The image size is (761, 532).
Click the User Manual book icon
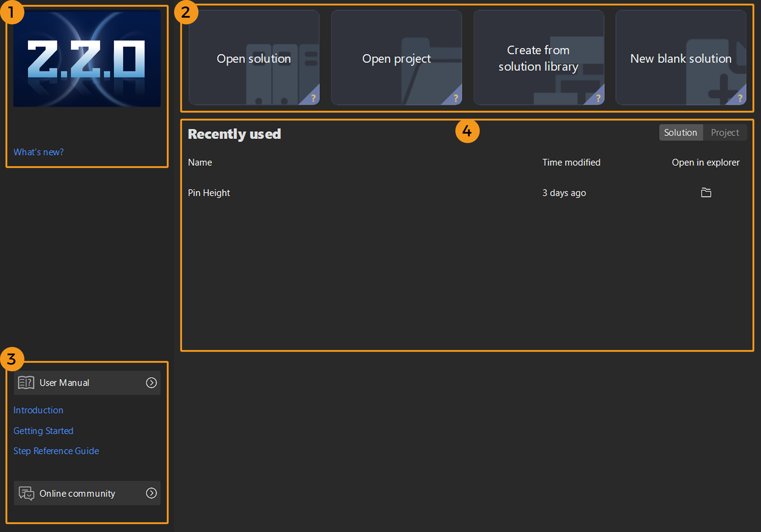point(26,383)
